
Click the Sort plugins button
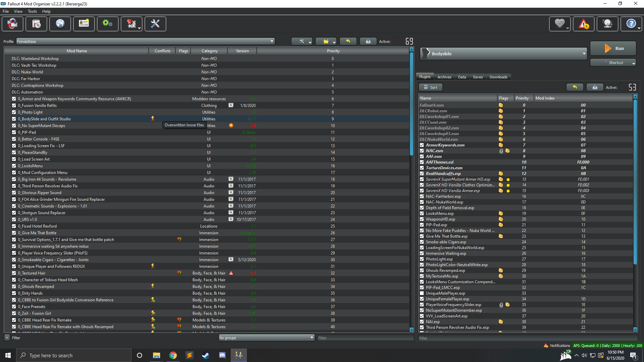click(431, 87)
